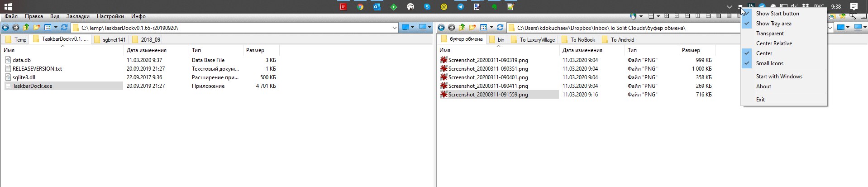The height and width of the screenshot is (187, 868).
Task: Open the Закладки menu
Action: tap(78, 16)
